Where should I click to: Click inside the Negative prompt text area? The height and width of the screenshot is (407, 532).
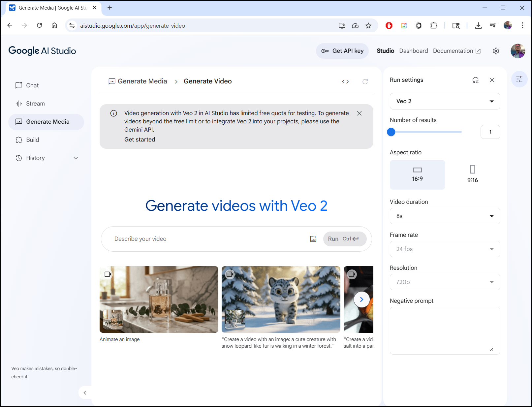[x=445, y=330]
